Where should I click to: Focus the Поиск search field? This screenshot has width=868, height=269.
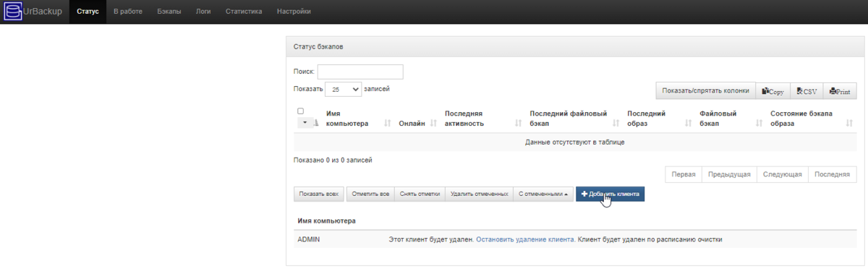coord(360,72)
